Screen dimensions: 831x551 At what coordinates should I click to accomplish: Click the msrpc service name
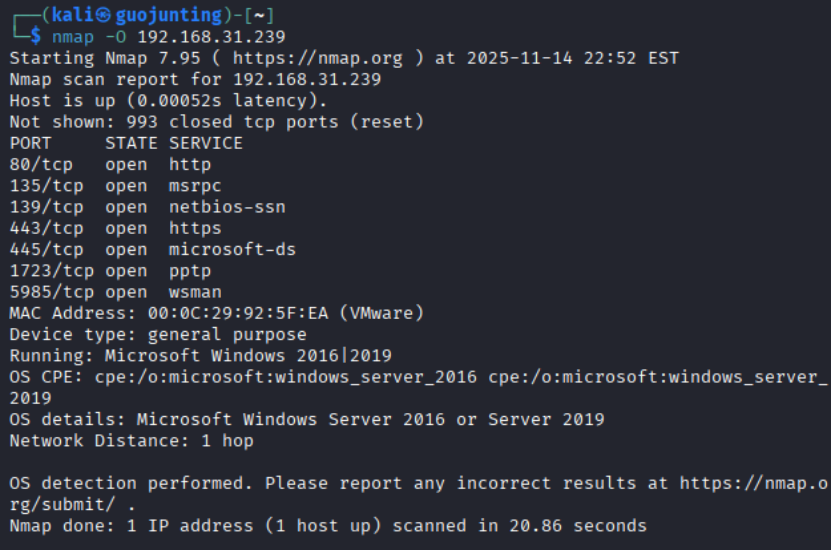pyautogui.click(x=195, y=185)
